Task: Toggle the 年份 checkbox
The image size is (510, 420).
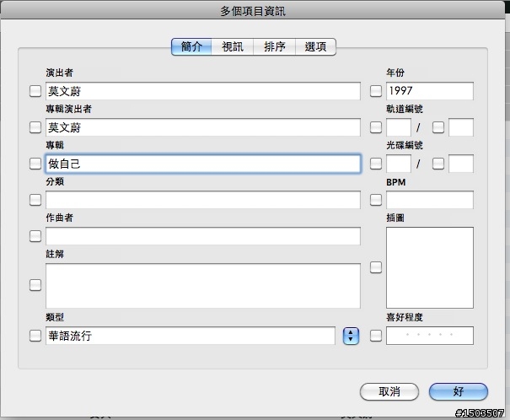Action: (376, 91)
